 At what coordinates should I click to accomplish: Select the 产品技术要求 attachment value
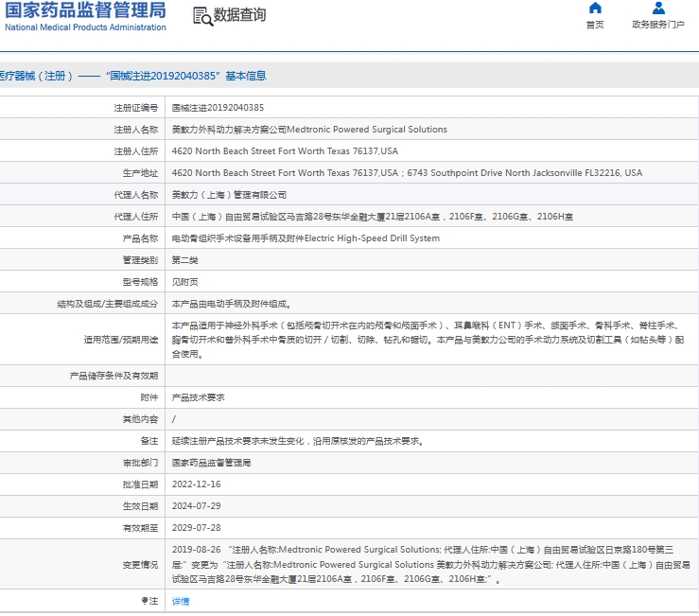coord(199,397)
